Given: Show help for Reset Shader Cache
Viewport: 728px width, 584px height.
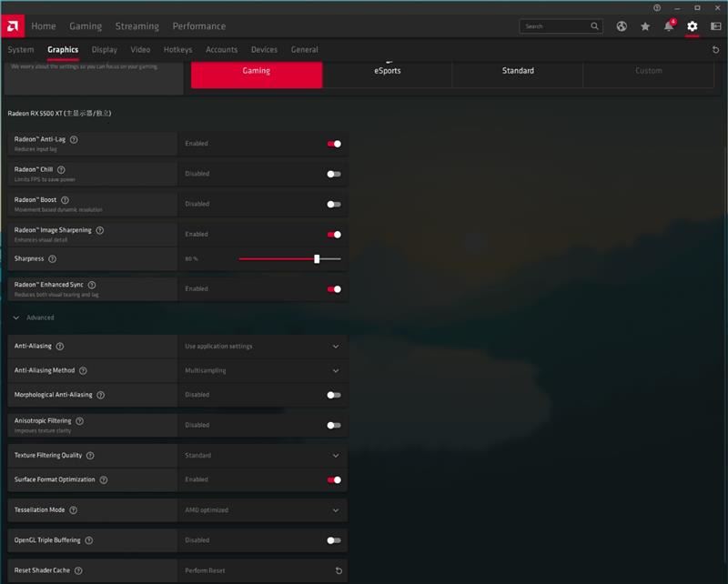Looking at the screenshot, I should 78,570.
